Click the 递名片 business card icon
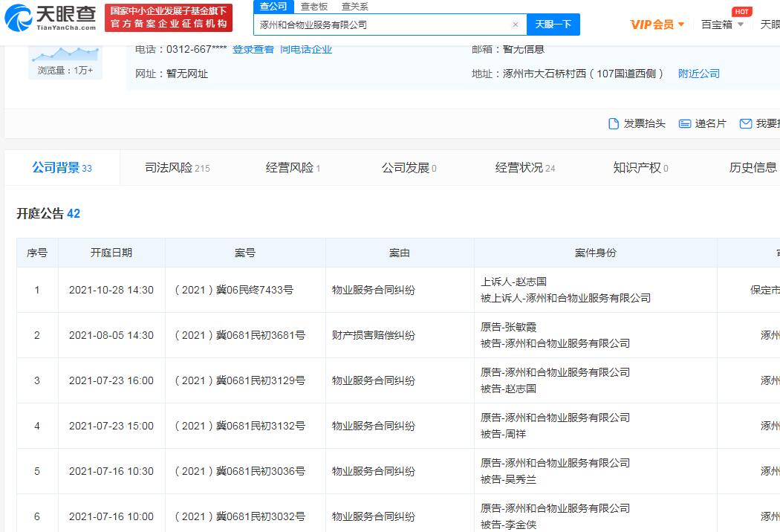This screenshot has height=532, width=780. [685, 123]
